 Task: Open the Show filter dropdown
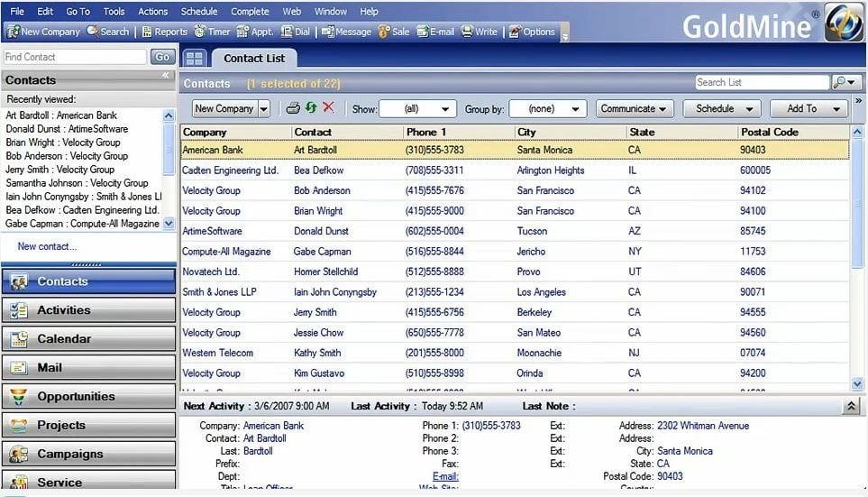point(417,109)
